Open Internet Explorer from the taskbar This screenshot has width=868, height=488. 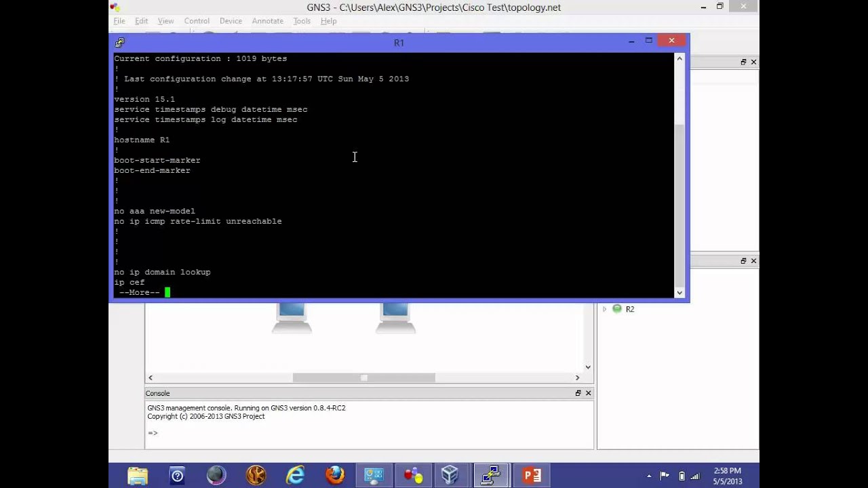295,476
